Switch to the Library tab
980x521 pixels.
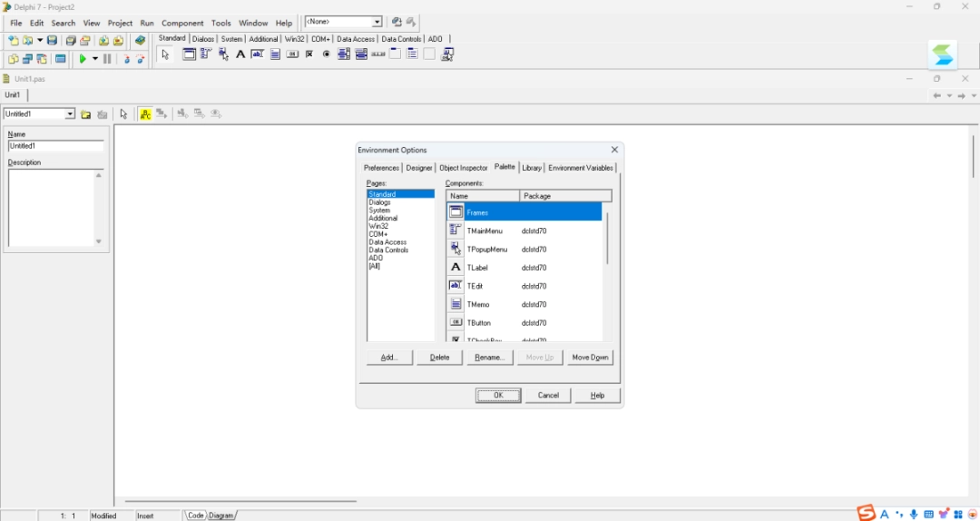tap(532, 168)
